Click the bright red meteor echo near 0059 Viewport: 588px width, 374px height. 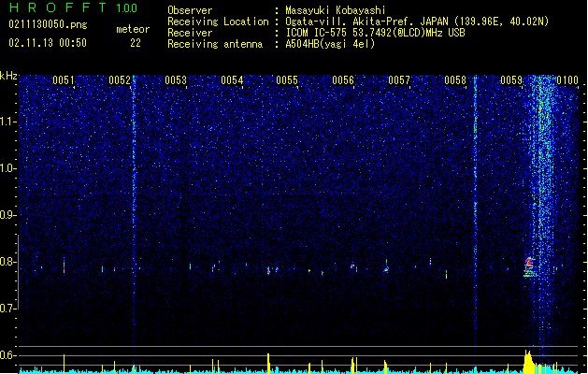tap(529, 266)
